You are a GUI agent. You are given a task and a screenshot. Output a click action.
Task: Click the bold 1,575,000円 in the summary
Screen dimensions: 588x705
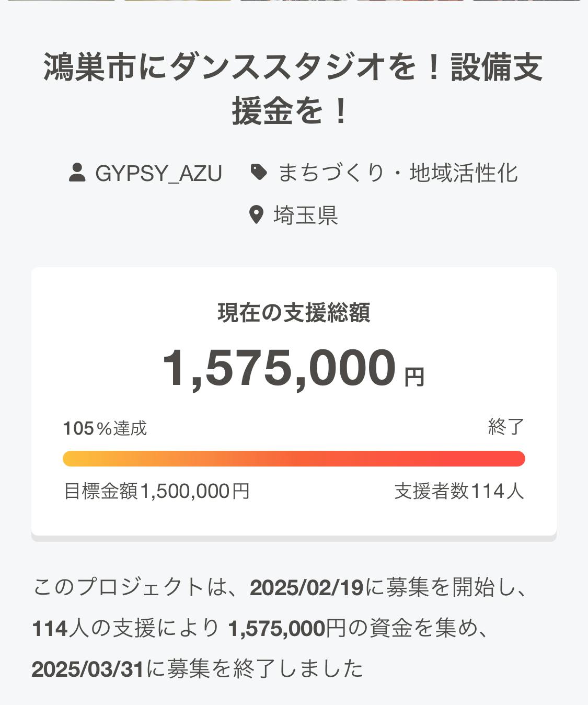[x=287, y=629]
